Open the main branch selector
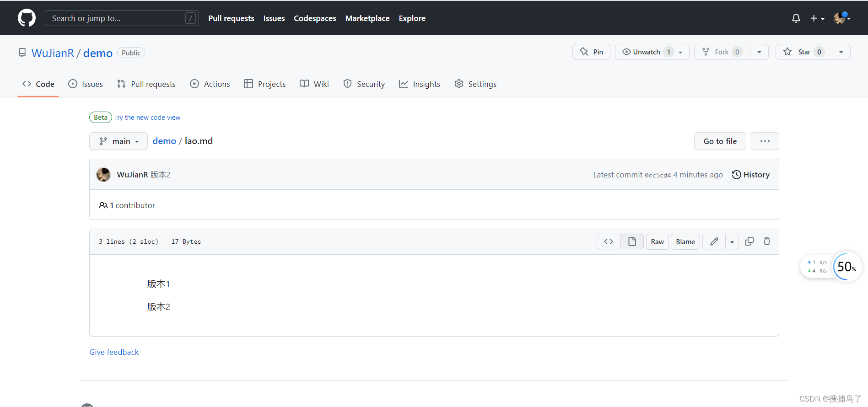The image size is (868, 407). point(119,141)
